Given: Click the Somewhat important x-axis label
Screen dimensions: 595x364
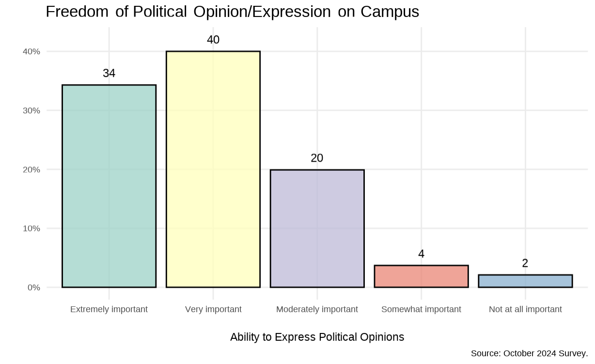Looking at the screenshot, I should pyautogui.click(x=421, y=309).
